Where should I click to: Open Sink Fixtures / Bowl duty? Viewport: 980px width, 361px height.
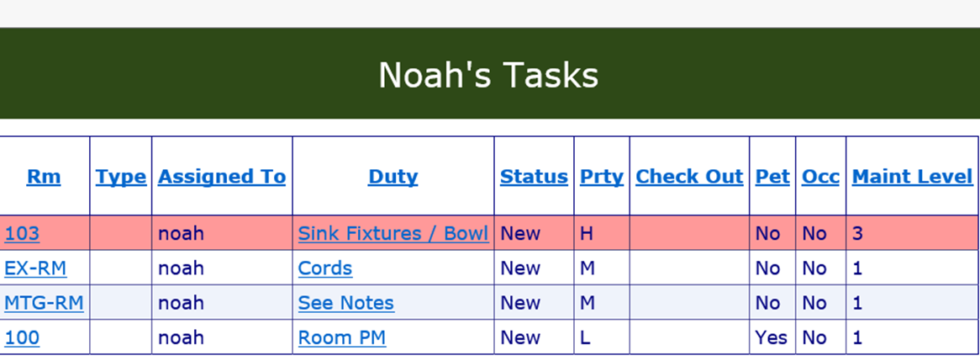[393, 233]
